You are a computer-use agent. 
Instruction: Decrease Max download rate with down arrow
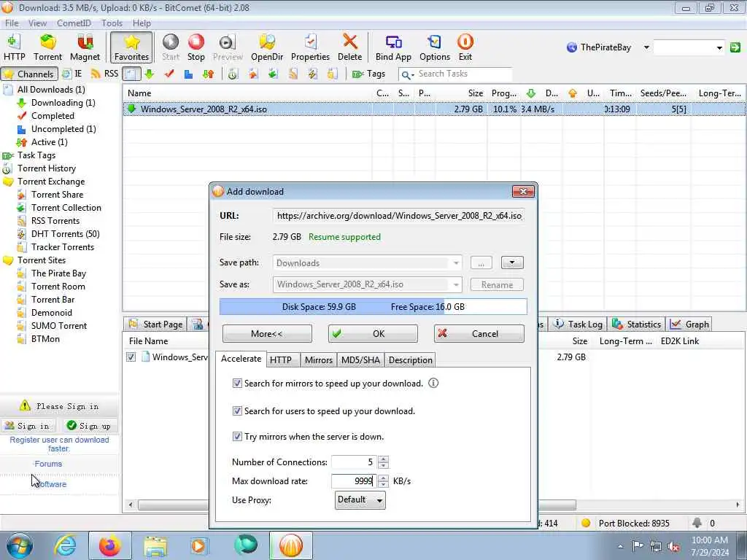pos(383,484)
